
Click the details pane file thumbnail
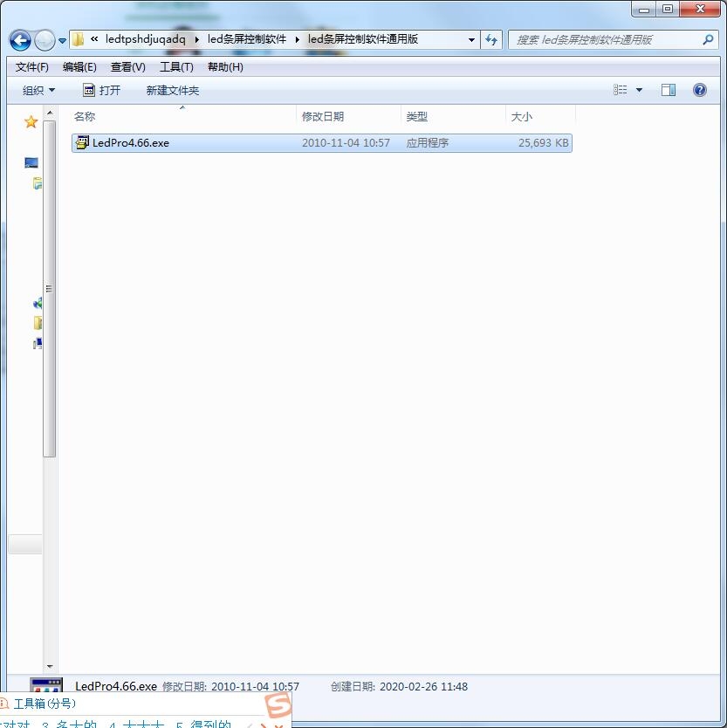tap(46, 685)
